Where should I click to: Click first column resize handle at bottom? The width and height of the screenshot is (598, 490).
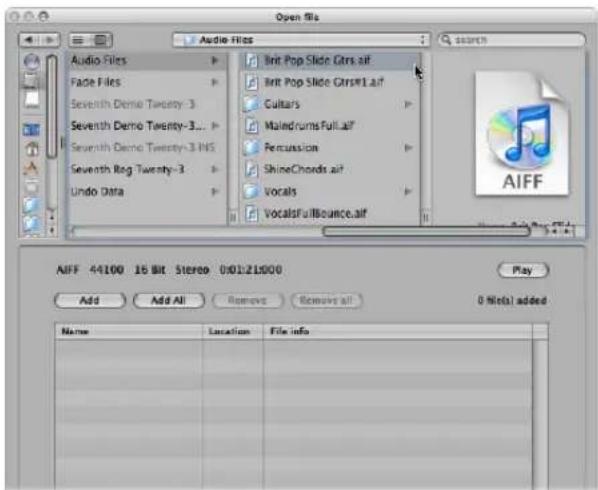point(233,218)
